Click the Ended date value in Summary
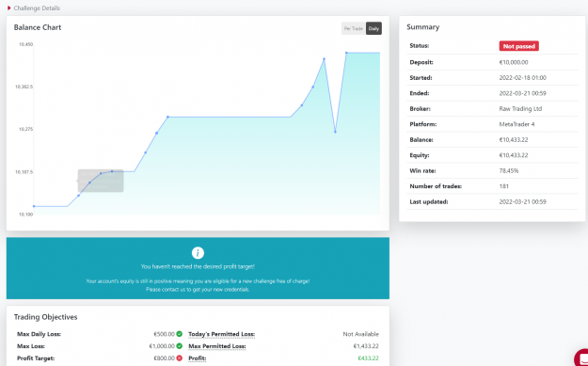The height and width of the screenshot is (366, 588). click(x=522, y=93)
